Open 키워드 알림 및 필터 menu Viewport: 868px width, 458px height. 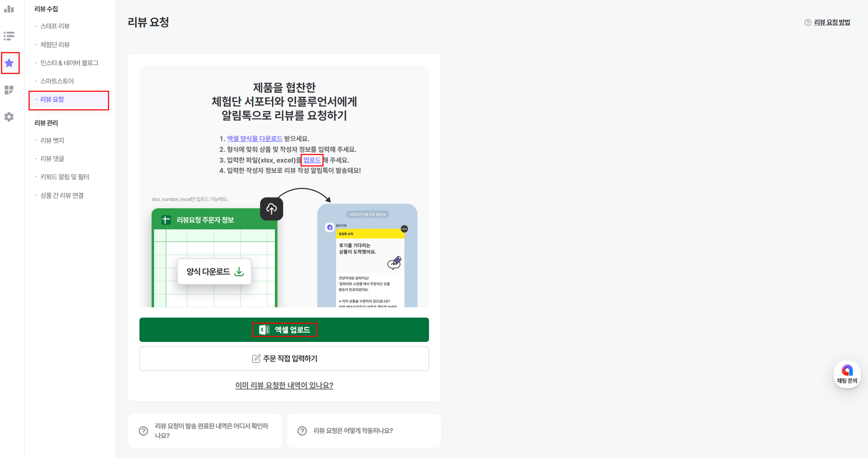coord(64,177)
